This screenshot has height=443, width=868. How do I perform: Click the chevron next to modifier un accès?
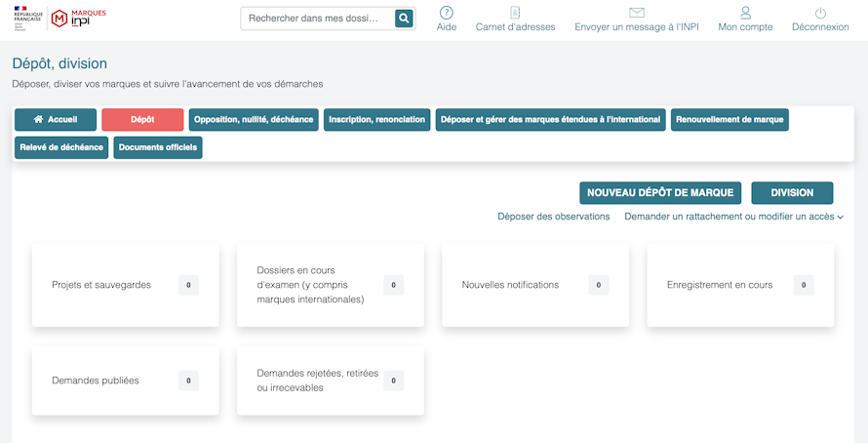pyautogui.click(x=841, y=217)
